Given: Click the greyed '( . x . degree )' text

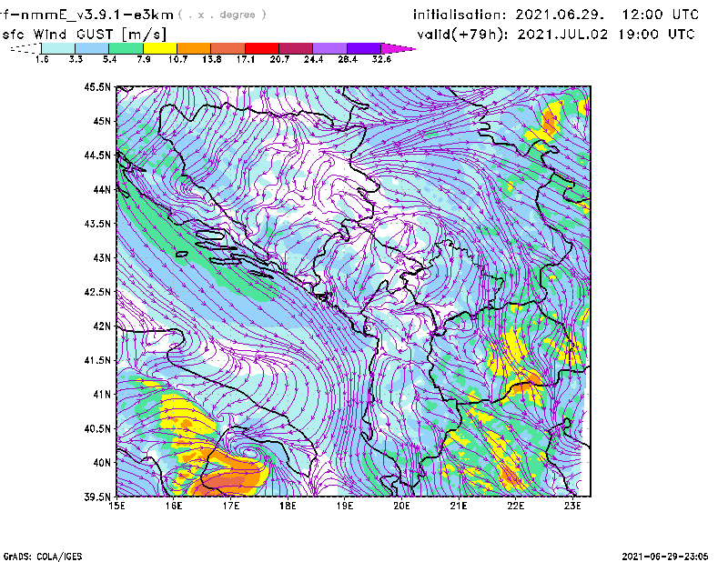Looking at the screenshot, I should [222, 15].
